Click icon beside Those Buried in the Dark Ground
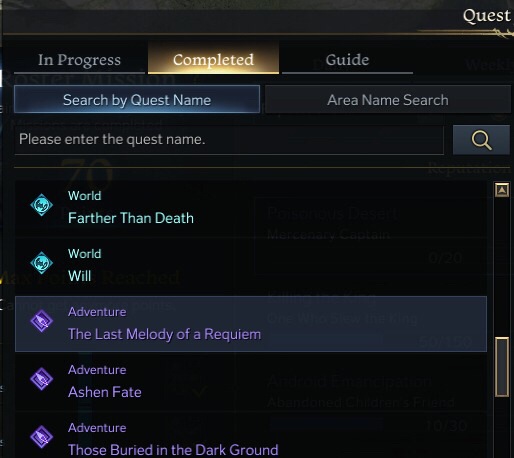Viewport: 514px width, 458px height. tap(41, 437)
